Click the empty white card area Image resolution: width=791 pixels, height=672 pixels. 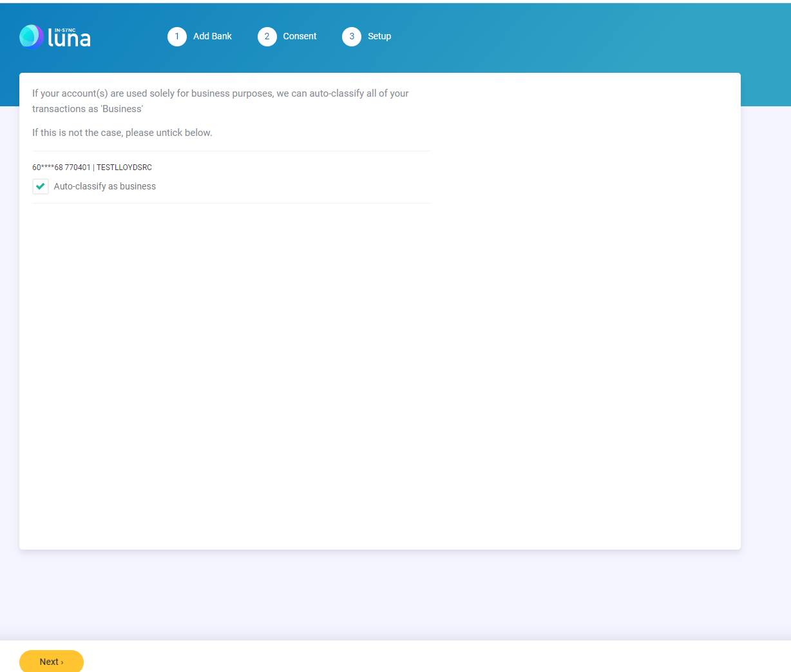coord(380,374)
